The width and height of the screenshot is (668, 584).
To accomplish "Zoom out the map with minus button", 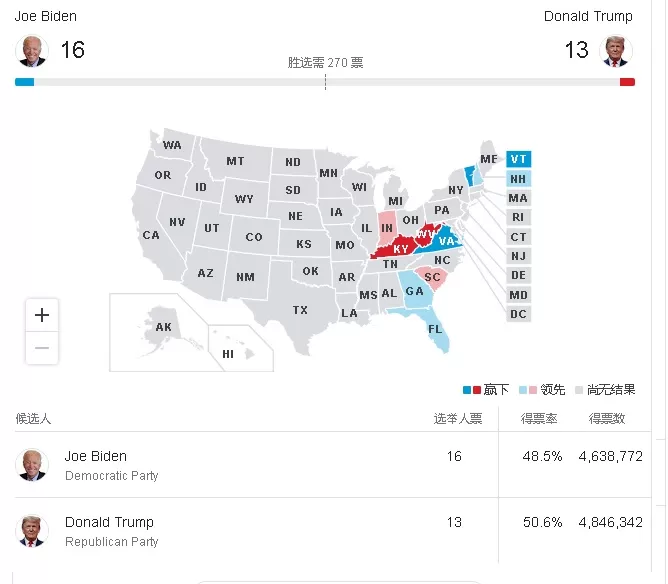I will 42,348.
